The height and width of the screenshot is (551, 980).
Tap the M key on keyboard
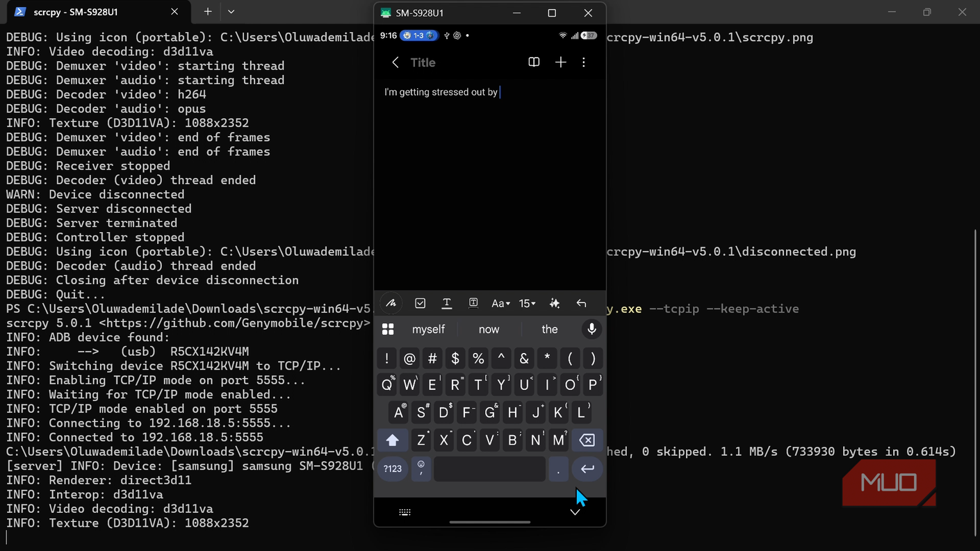[x=559, y=440]
